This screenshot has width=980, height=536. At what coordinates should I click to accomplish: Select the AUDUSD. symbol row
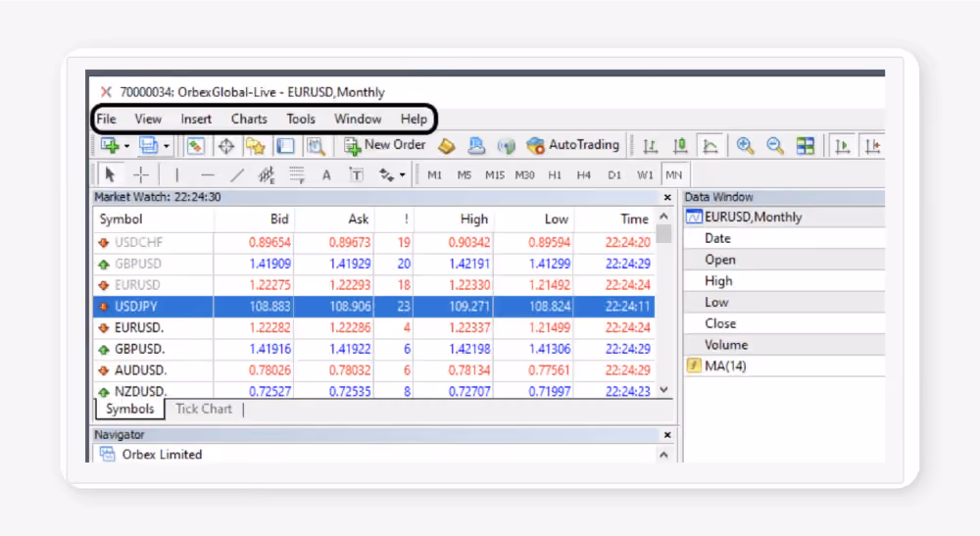pyautogui.click(x=373, y=369)
